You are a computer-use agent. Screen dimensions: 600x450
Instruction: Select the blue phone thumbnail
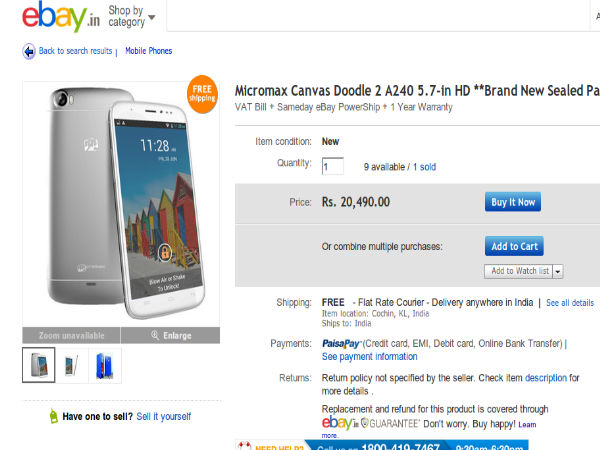[x=104, y=366]
